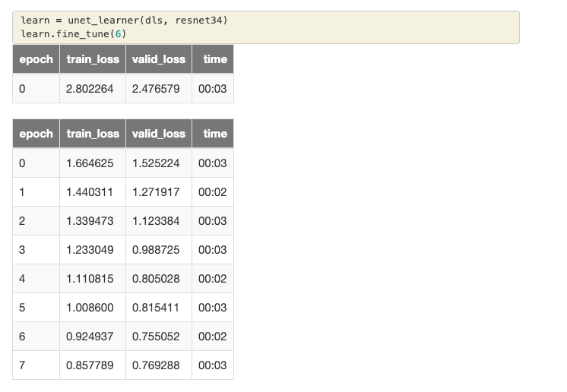Select the train_loss value 1.664625
This screenshot has height=392, width=567.
90,163
